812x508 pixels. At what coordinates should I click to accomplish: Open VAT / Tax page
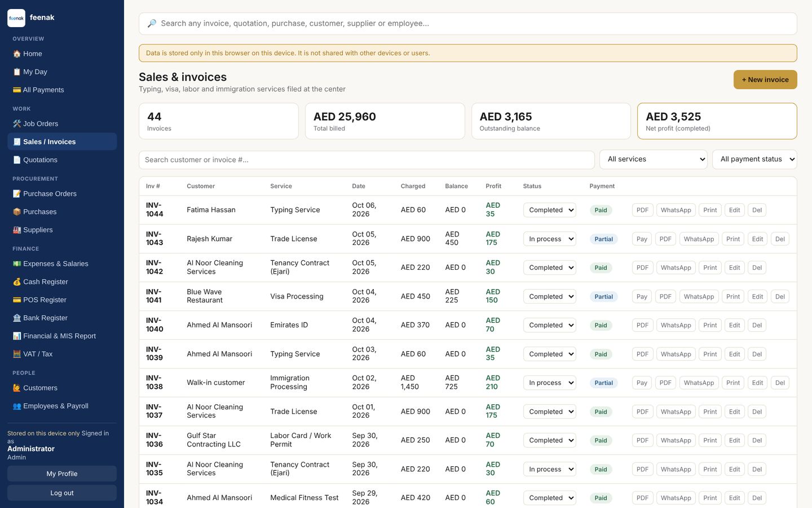[x=62, y=354]
